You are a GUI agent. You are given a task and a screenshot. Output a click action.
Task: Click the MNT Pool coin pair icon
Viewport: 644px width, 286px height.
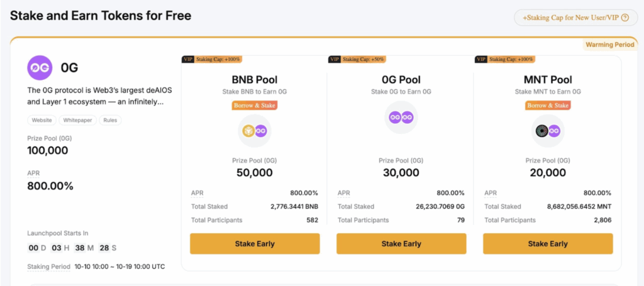coord(548,131)
